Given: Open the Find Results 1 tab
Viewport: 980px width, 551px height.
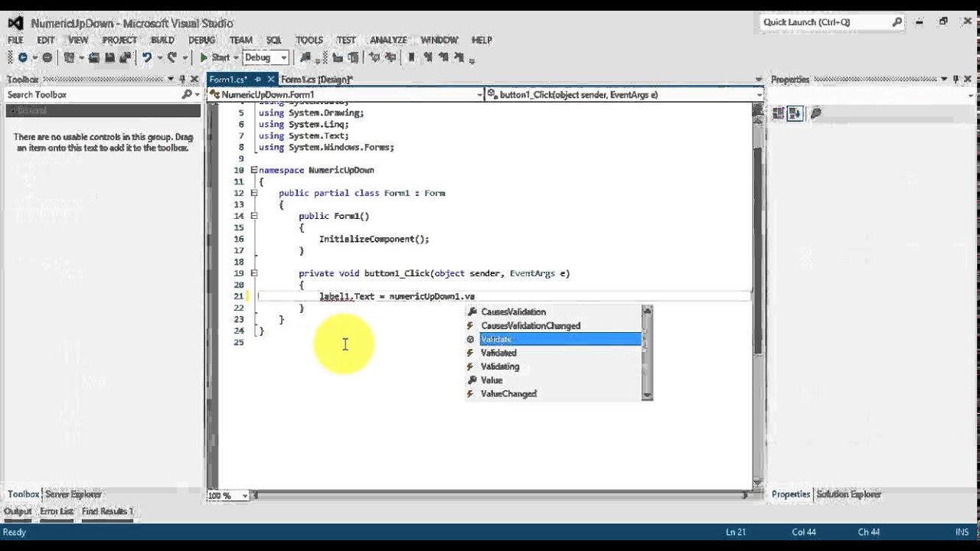Looking at the screenshot, I should click(x=108, y=511).
